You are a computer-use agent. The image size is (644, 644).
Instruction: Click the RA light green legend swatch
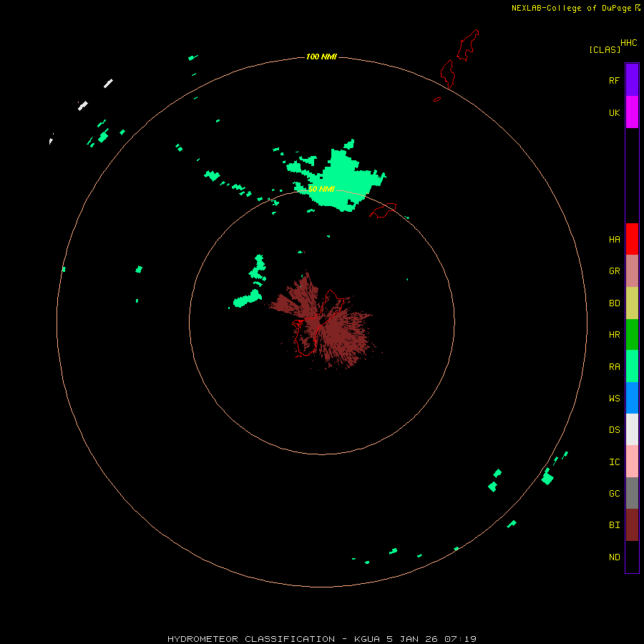tap(632, 366)
